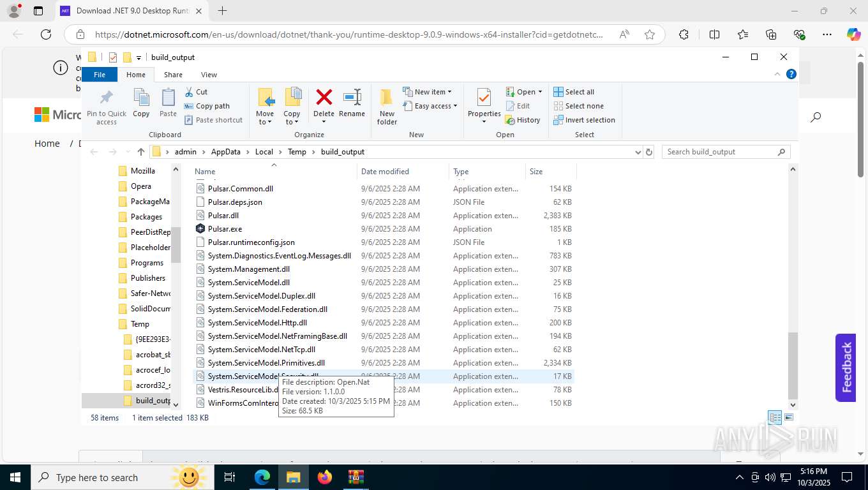Open address bar history dropdown
The height and width of the screenshot is (490, 868).
point(638,152)
